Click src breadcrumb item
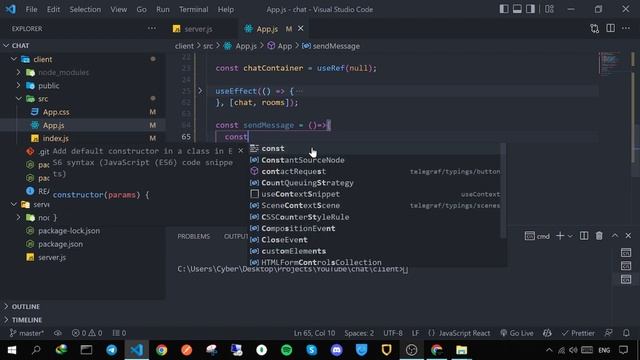 click(x=208, y=46)
